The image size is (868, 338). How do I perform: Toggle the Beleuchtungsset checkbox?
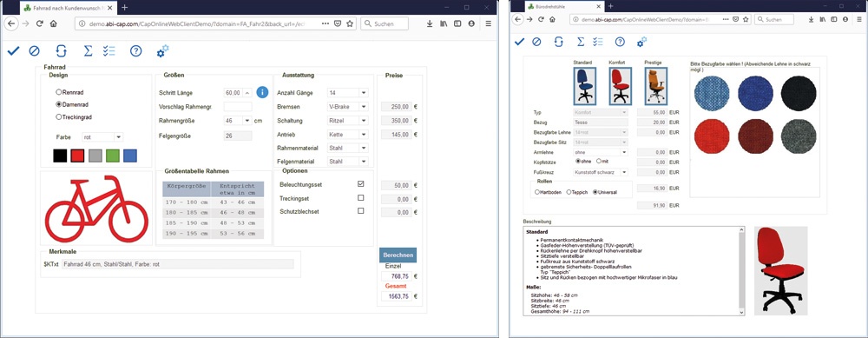(x=361, y=184)
